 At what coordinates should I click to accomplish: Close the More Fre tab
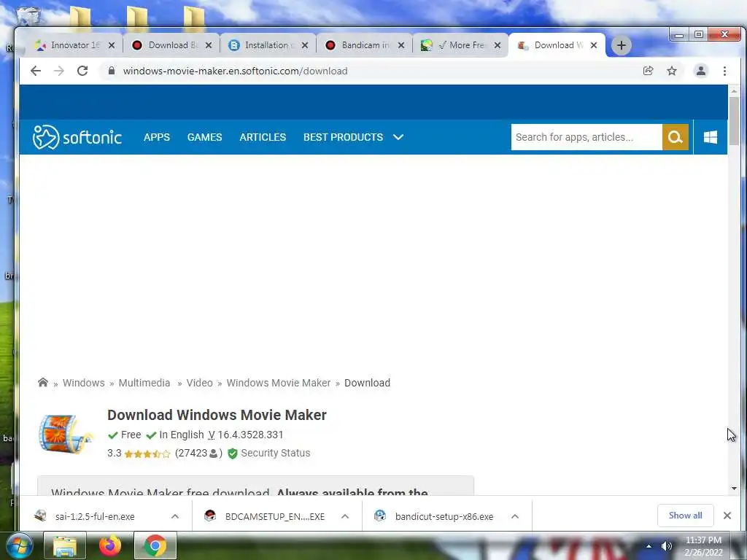(498, 45)
